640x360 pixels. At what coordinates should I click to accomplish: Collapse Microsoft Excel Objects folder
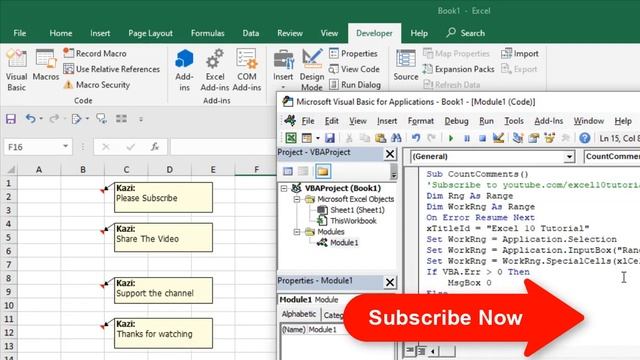coord(297,199)
